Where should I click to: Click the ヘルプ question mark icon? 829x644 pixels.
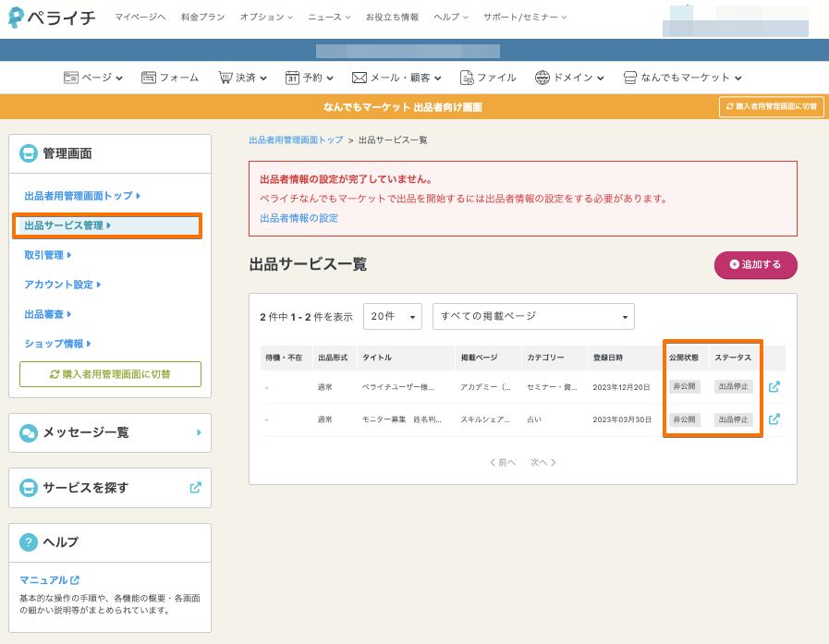(x=29, y=542)
